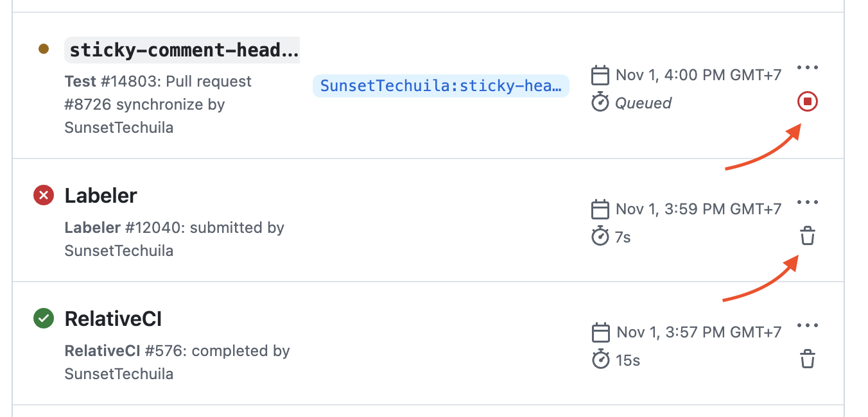868x417 pixels.
Task: Open the three-dot menu for sticky-comment-head run
Action: click(808, 67)
